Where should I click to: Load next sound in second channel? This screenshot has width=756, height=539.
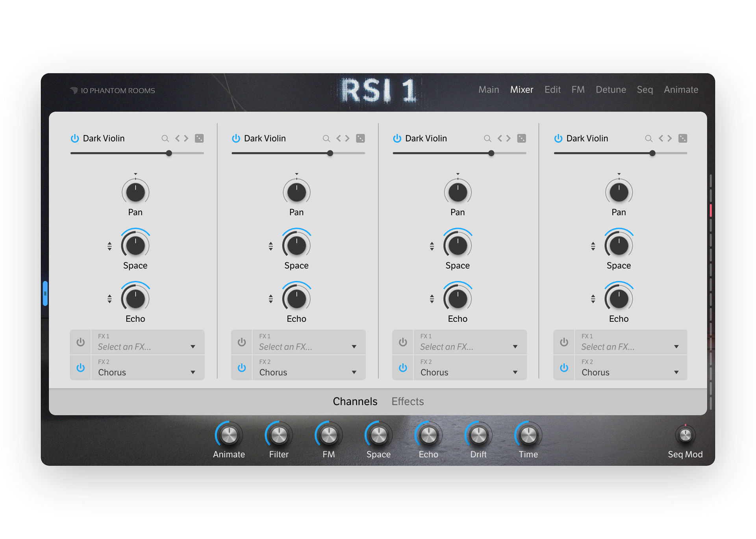pos(347,138)
